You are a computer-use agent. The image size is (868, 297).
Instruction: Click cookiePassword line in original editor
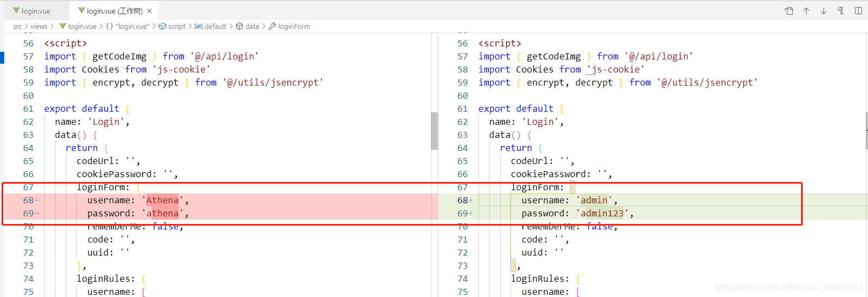click(127, 174)
